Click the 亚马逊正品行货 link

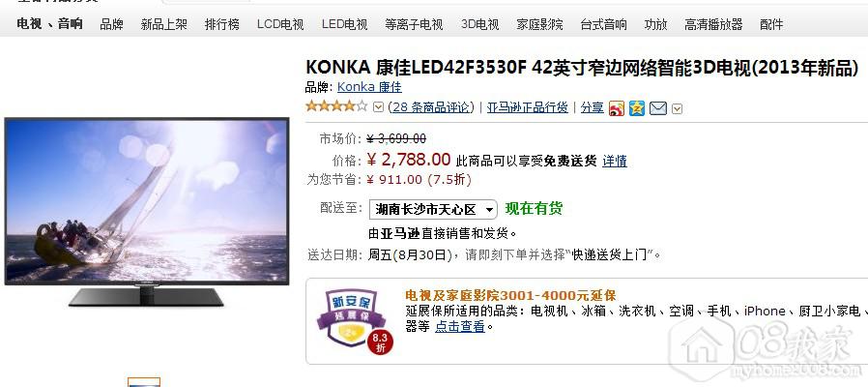[x=528, y=107]
